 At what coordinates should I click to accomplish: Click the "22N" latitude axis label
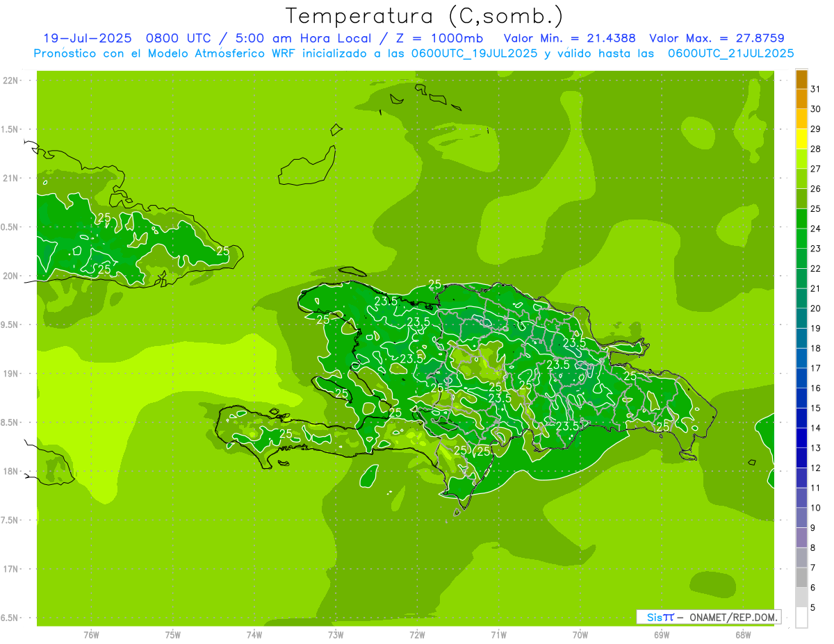[x=11, y=81]
